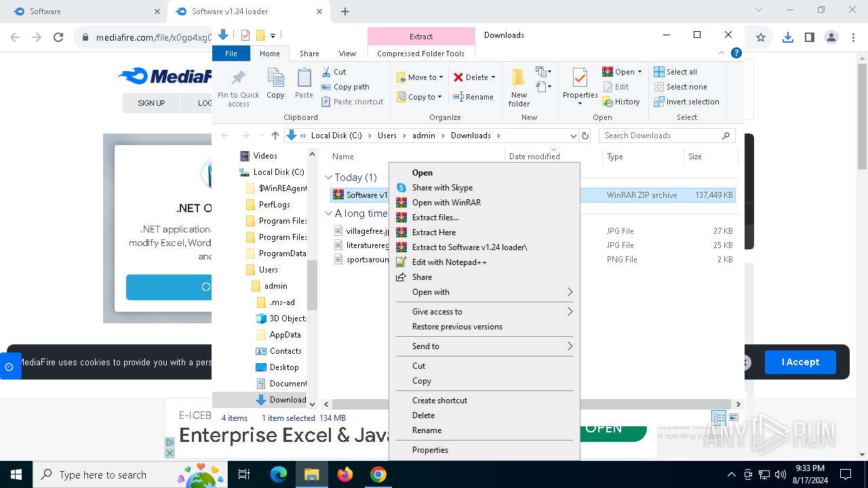Expand the Send to submenu

click(484, 346)
